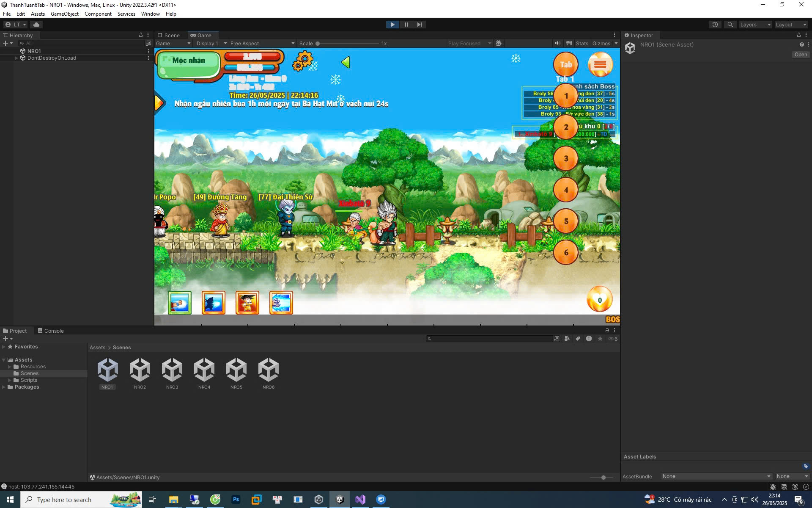812x508 pixels.
Task: Open the Assets menu
Action: (x=38, y=14)
